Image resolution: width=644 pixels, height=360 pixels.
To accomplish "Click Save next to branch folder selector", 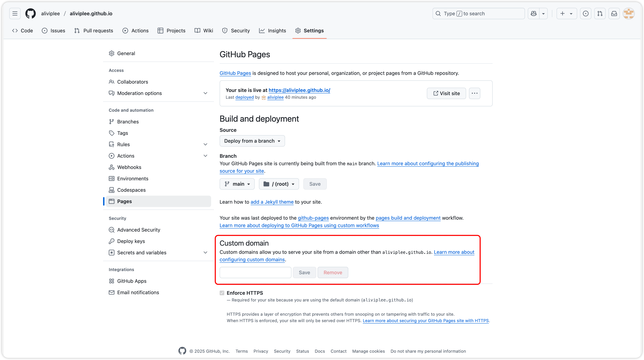I will 315,184.
